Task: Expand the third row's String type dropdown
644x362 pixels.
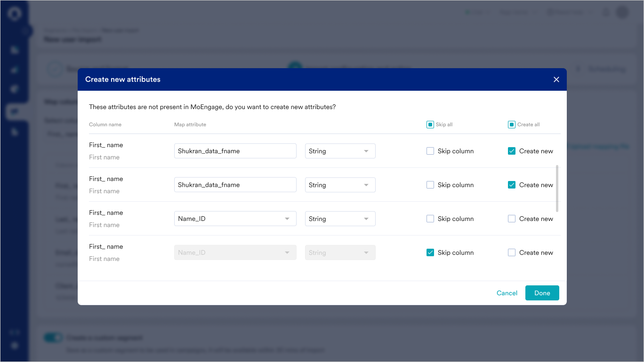Action: [340, 219]
